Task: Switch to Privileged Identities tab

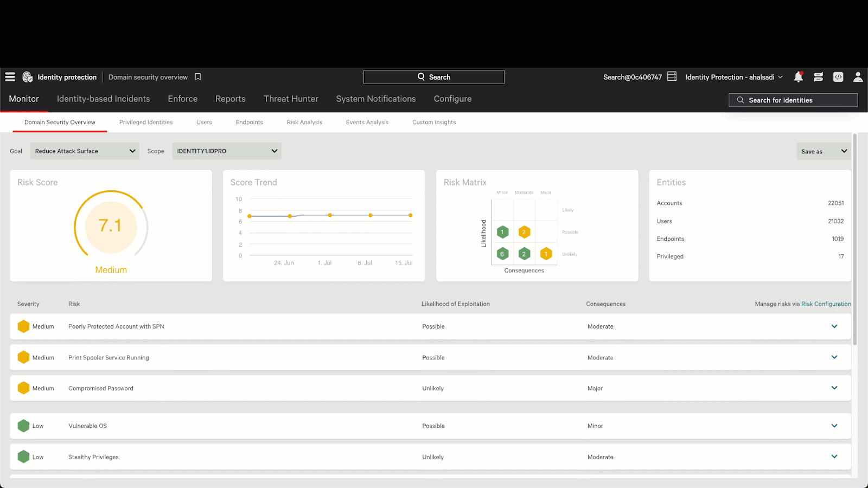Action: [146, 122]
